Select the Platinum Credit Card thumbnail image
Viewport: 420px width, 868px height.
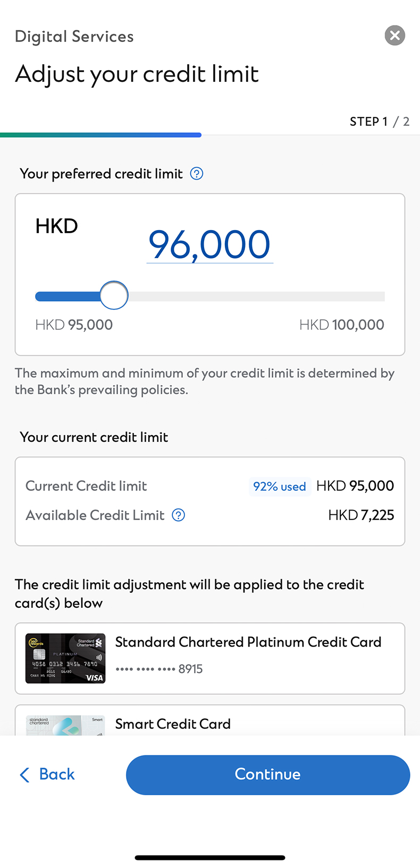[65, 658]
